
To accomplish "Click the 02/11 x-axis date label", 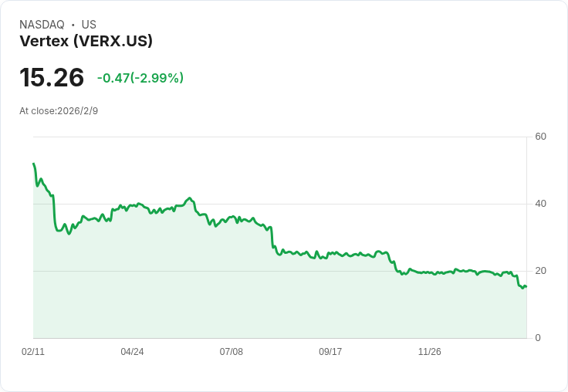I will point(33,351).
